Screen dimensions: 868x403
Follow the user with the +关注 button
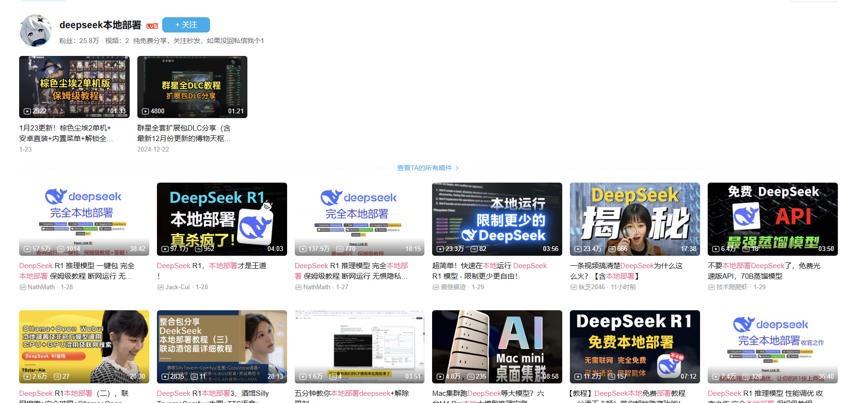[x=186, y=25]
